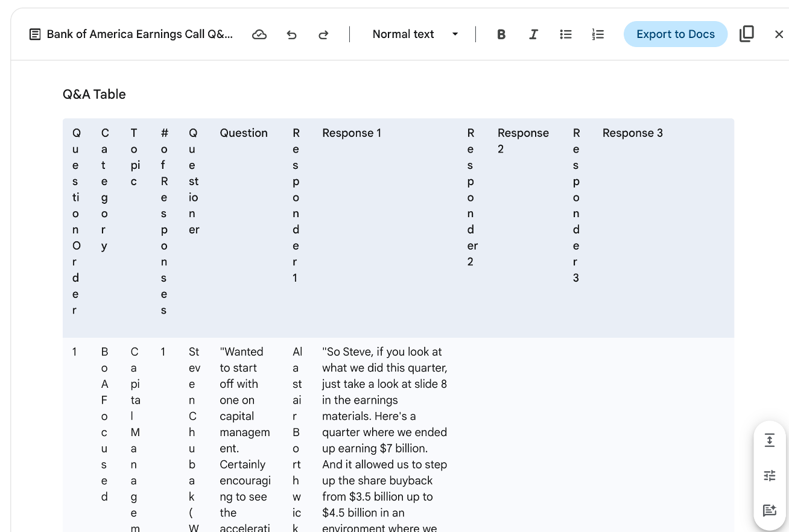Screen dimensions: 789x532
Task: Close the document panel
Action: pos(779,34)
